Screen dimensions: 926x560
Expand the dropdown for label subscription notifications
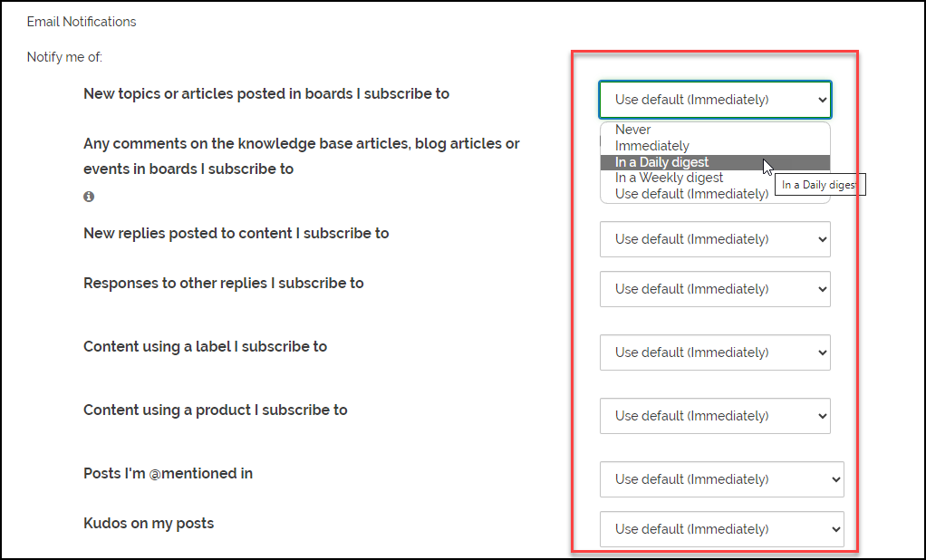(714, 352)
